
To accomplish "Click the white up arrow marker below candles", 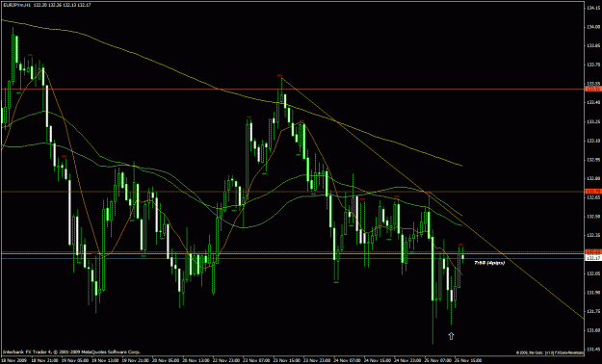I will tap(451, 336).
